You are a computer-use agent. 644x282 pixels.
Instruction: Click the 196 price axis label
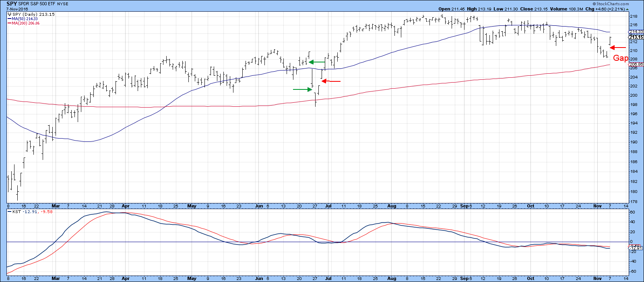634,114
